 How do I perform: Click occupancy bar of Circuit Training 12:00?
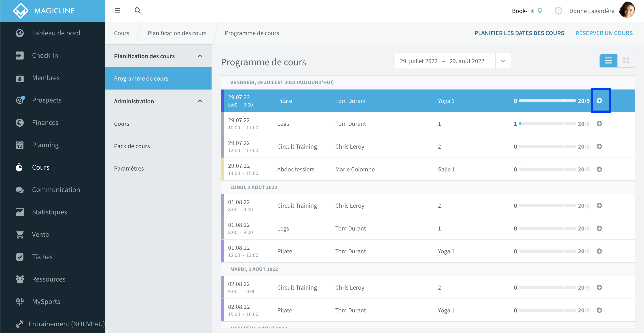tap(547, 146)
